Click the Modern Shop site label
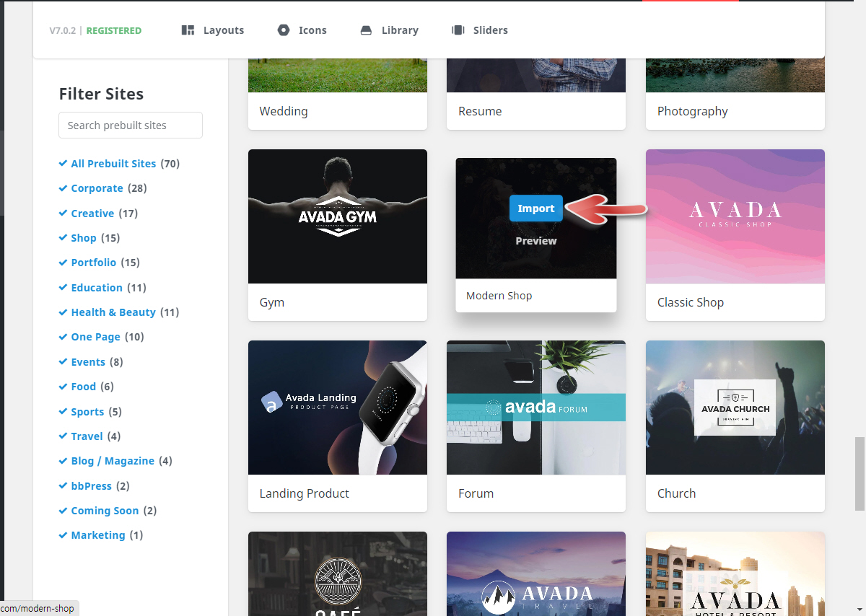This screenshot has width=866, height=616. (x=499, y=296)
